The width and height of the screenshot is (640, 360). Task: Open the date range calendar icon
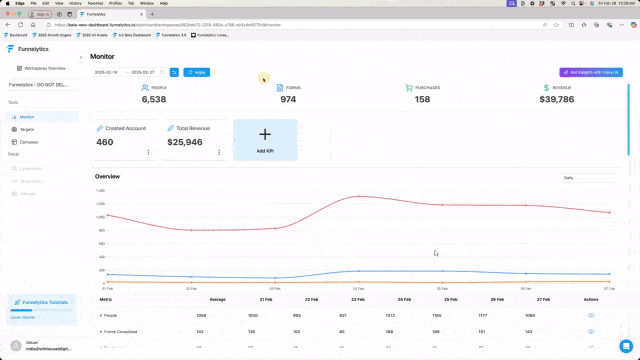[162, 72]
